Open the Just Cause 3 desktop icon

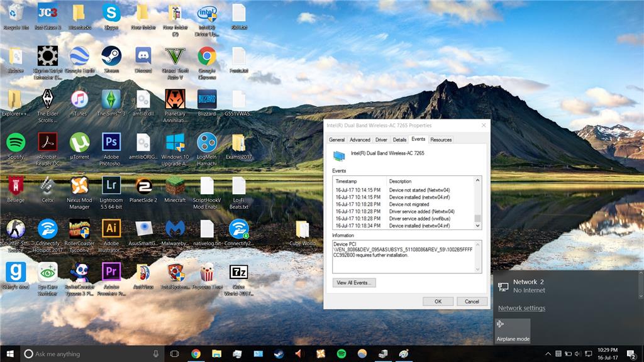48,16
